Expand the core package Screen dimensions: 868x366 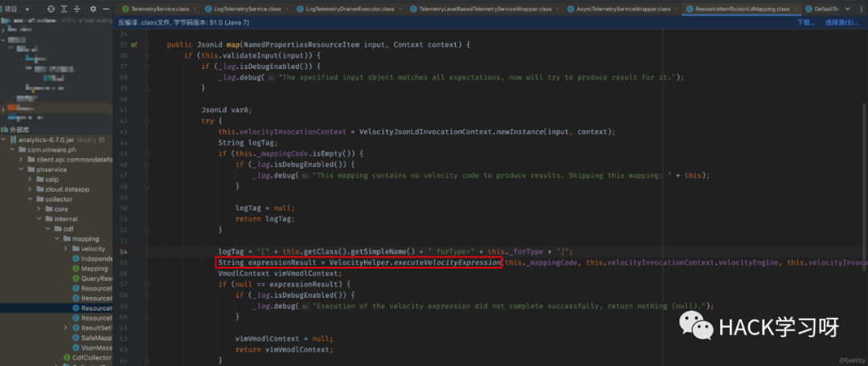point(40,209)
